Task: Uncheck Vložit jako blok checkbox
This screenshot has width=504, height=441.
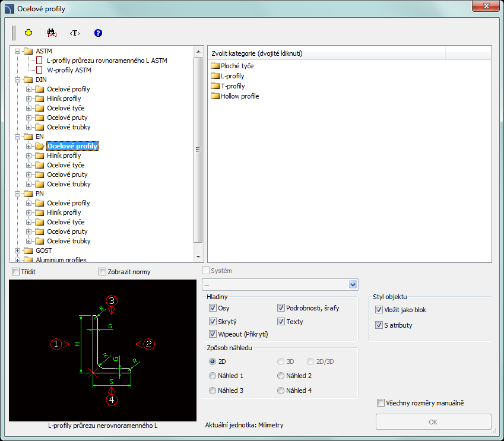Action: click(379, 310)
